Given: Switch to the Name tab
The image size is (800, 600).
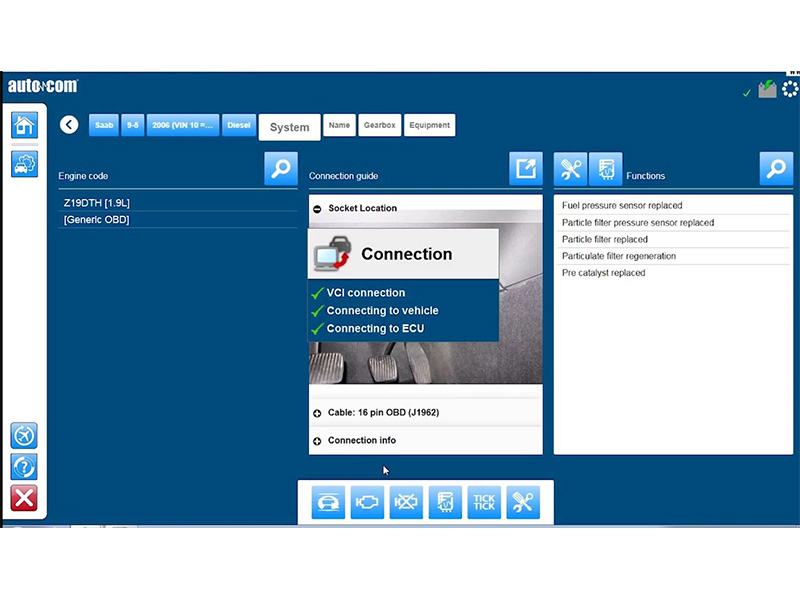Looking at the screenshot, I should click(x=339, y=125).
